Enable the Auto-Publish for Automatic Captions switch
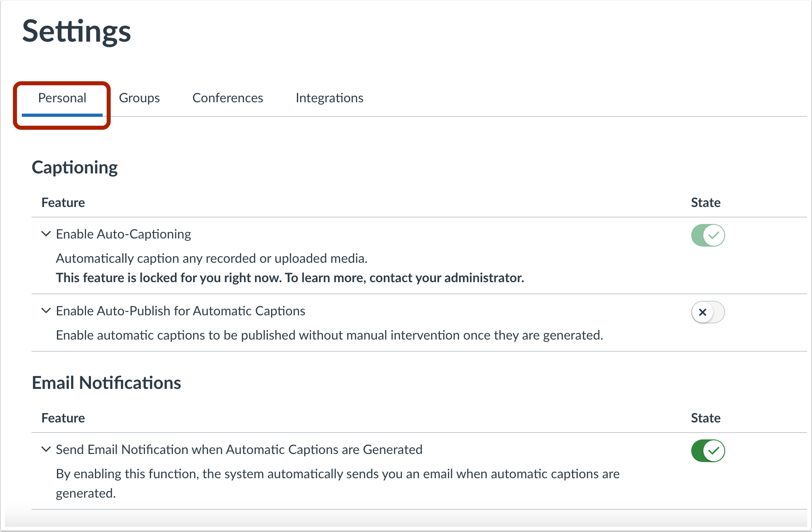 [x=708, y=312]
